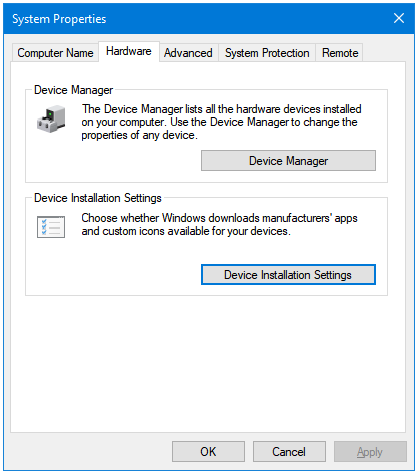Go to the System Protection tab
This screenshot has height=474, width=418.
click(267, 53)
